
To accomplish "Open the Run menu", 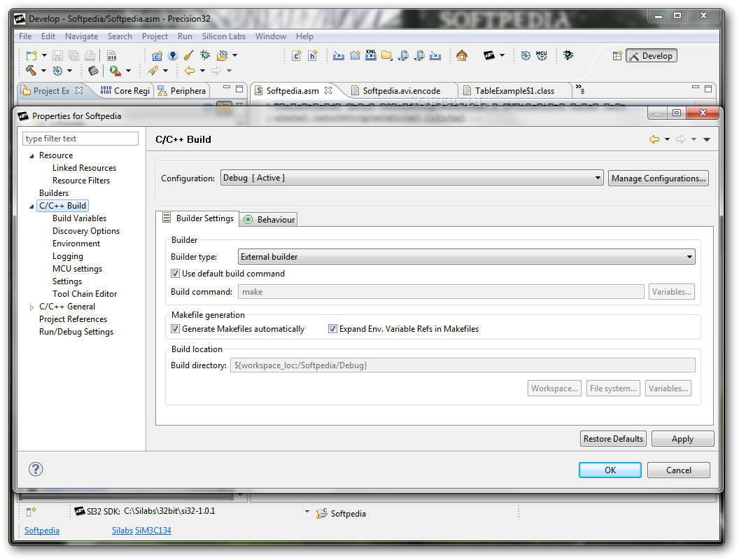I will (185, 36).
